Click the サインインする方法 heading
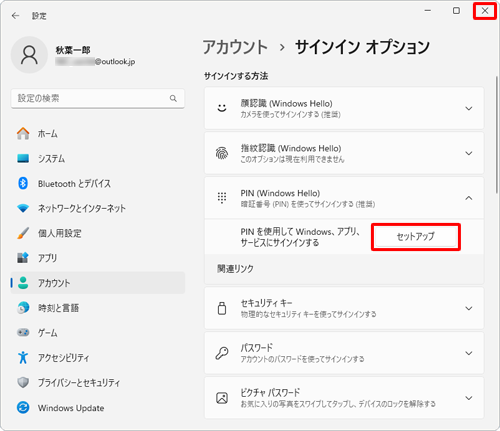Screen dimensions: 500x431 pyautogui.click(x=236, y=76)
